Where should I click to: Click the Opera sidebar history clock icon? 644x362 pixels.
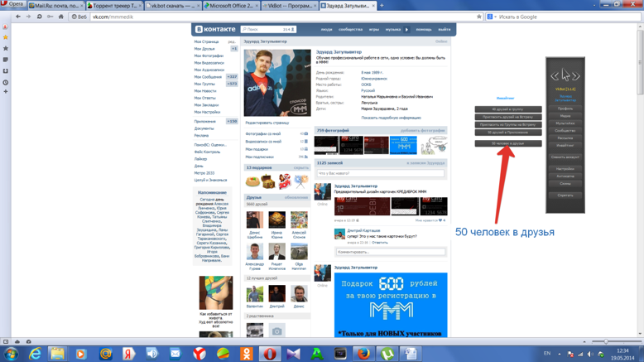coord(5,82)
